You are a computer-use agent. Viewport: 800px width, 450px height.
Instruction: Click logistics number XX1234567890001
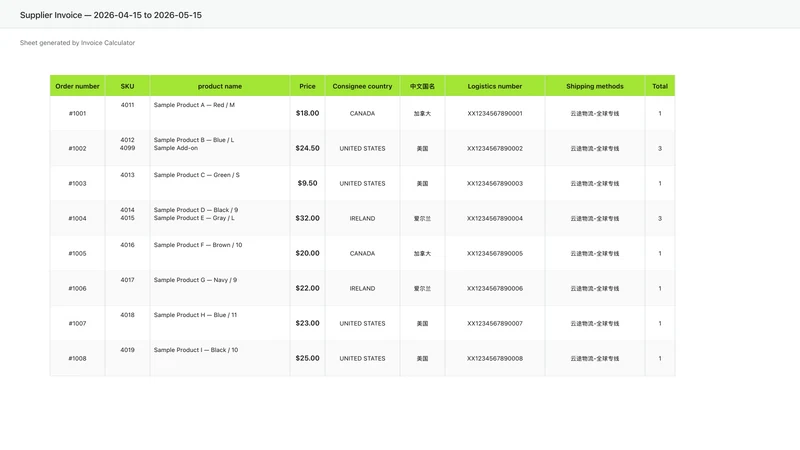(495, 113)
